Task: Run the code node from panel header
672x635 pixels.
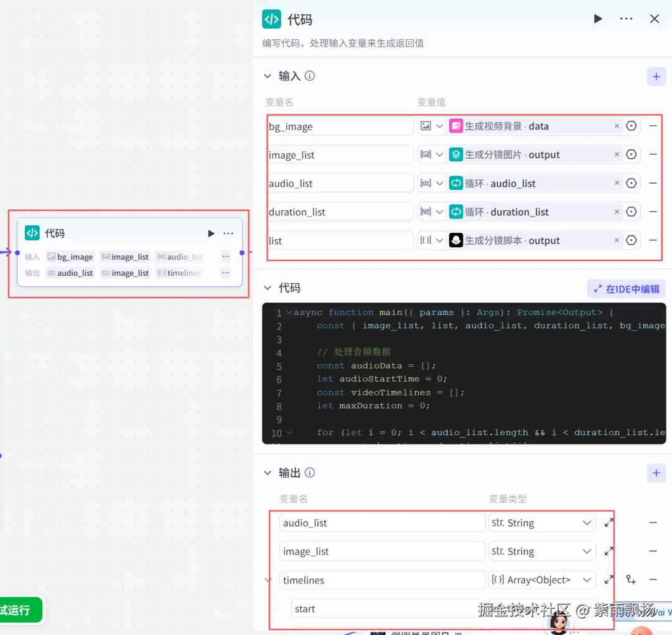Action: 598,19
